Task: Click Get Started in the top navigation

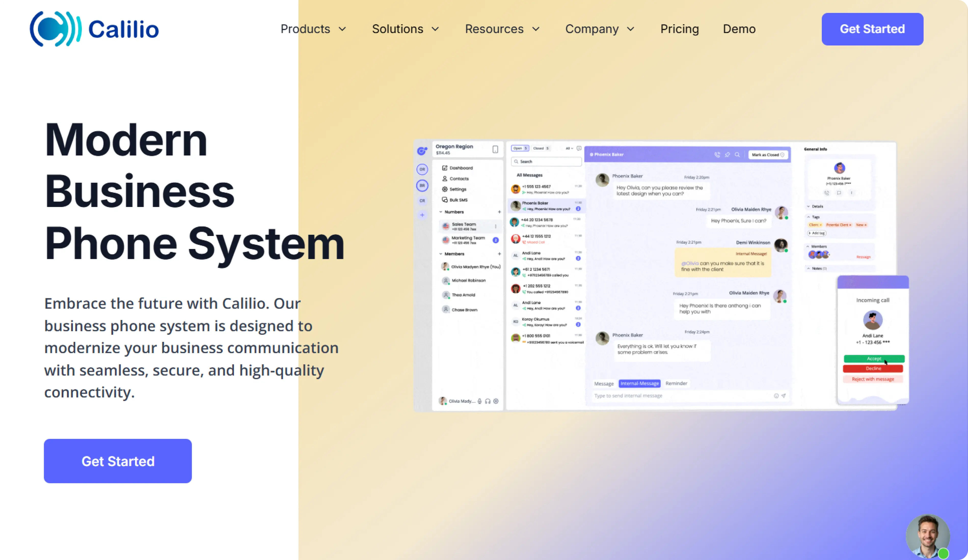Action: pos(872,29)
